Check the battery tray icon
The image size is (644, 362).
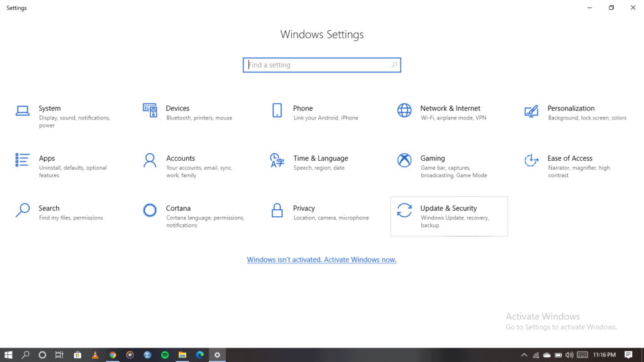tap(558, 355)
